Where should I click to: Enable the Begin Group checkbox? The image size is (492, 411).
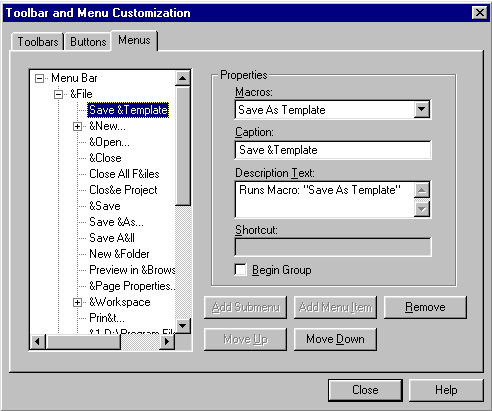click(x=241, y=270)
